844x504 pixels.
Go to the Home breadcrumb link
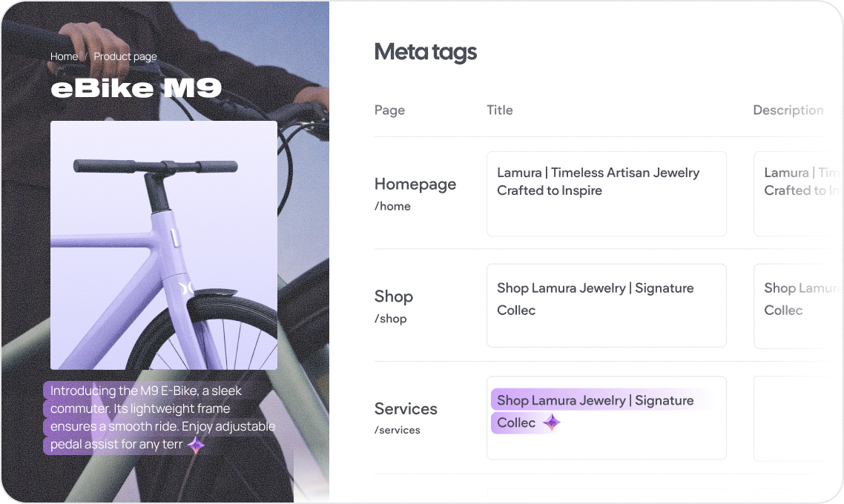(64, 56)
